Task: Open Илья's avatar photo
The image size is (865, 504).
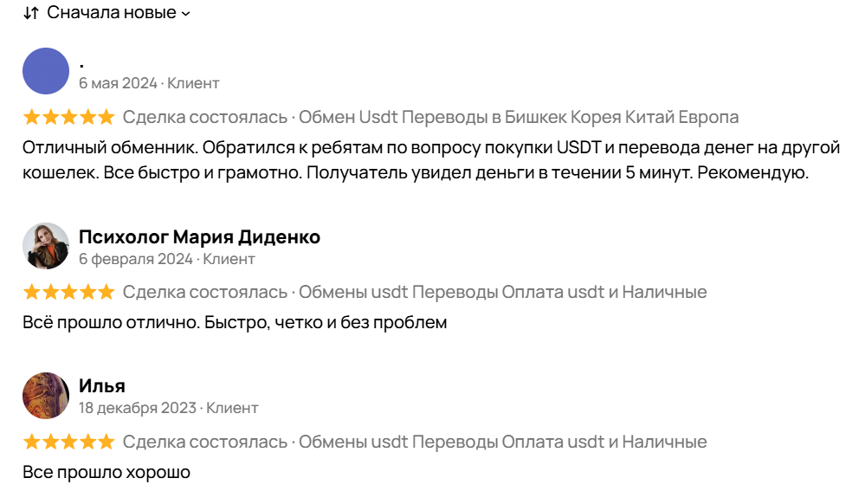Action: tap(45, 396)
